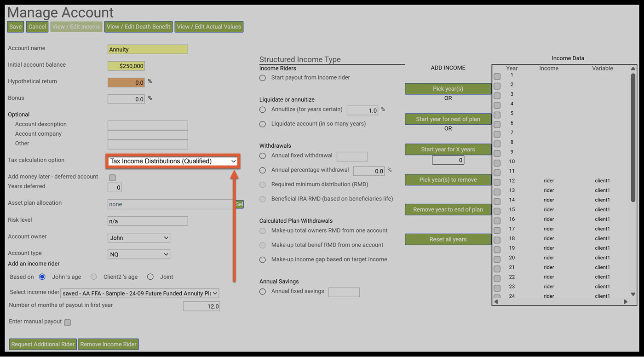This screenshot has width=644, height=357.
Task: Click the Bonus percentage field
Action: [126, 99]
